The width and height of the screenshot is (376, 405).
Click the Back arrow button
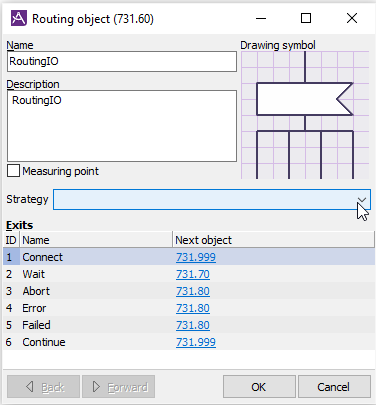[44, 387]
